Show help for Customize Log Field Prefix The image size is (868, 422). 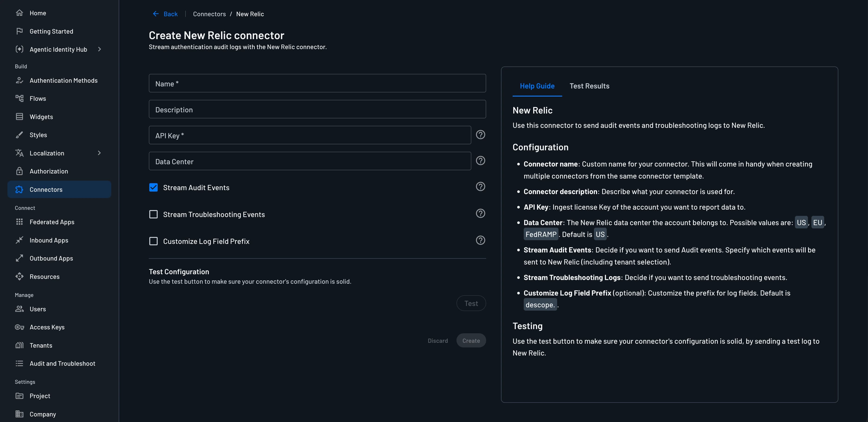481,240
